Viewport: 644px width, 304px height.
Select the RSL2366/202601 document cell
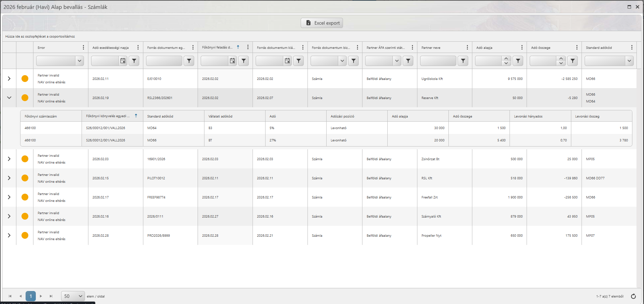(x=170, y=98)
